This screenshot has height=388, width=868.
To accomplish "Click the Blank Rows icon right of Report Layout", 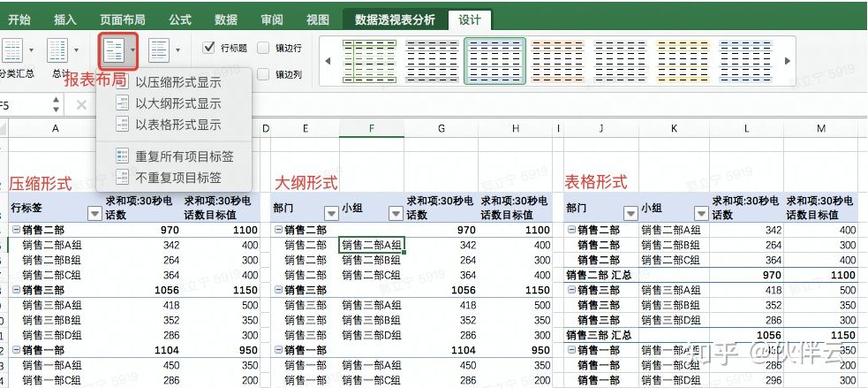I will (159, 50).
